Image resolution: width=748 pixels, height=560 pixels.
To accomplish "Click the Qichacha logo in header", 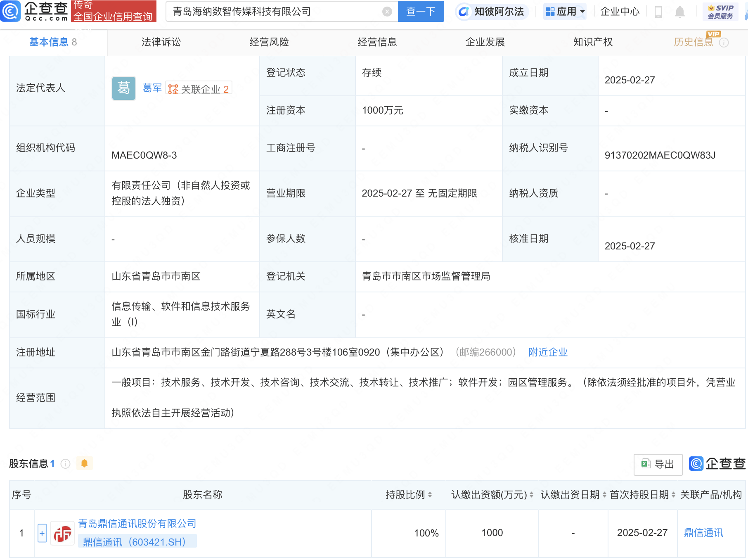I will (35, 11).
